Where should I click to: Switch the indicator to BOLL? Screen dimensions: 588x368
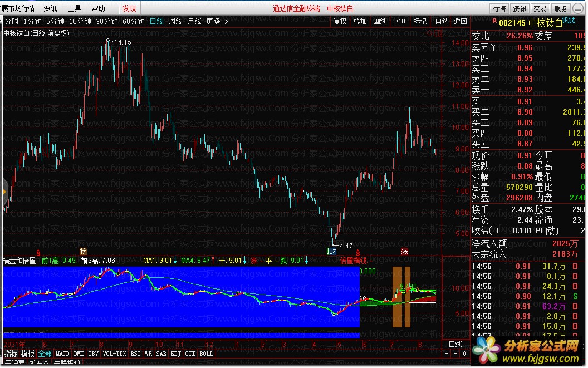coord(206,354)
